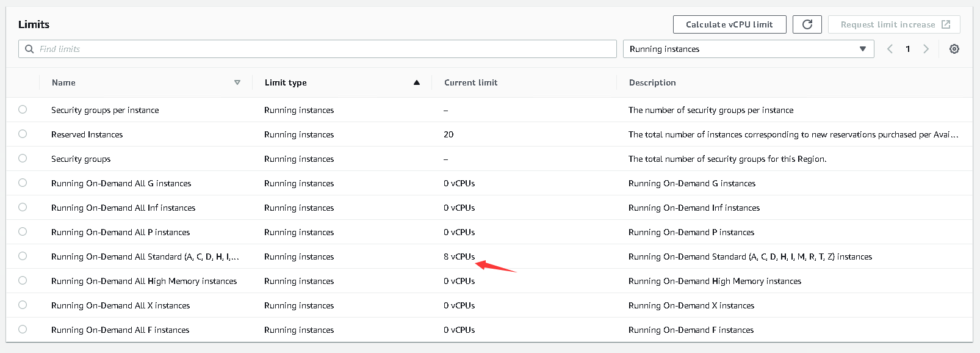Click the Current limit column header
This screenshot has height=353, width=980.
[470, 82]
